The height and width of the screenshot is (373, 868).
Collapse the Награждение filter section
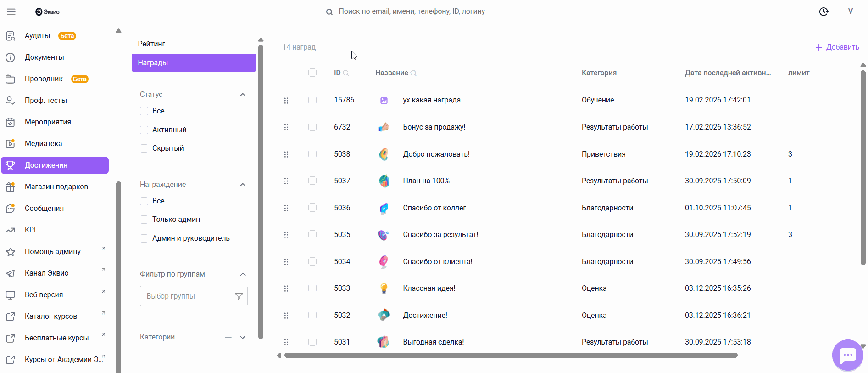click(243, 185)
